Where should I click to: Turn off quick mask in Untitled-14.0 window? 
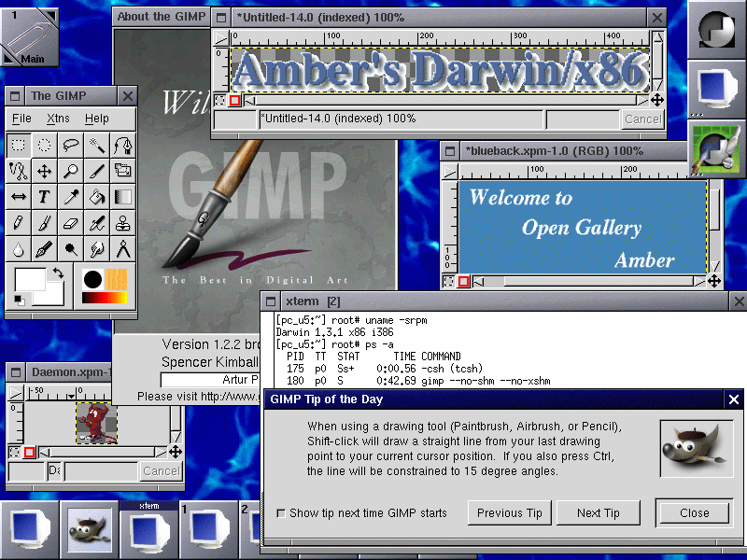point(220,101)
